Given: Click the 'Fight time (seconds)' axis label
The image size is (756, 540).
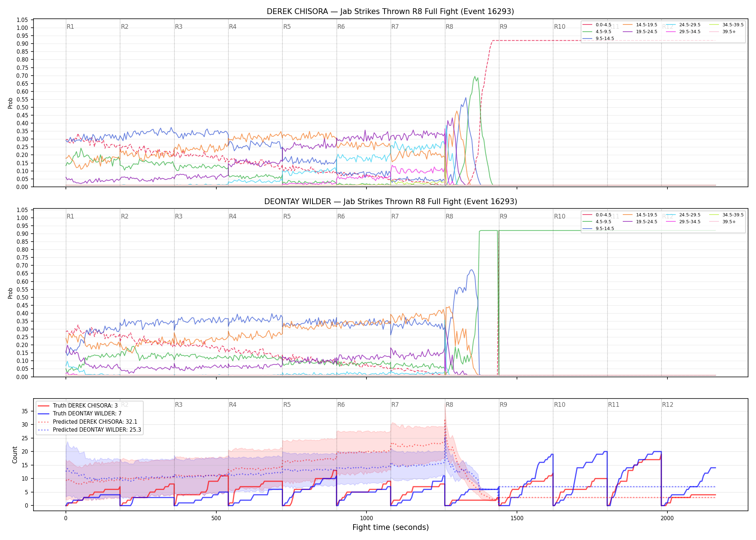Looking at the screenshot, I should click(390, 527).
